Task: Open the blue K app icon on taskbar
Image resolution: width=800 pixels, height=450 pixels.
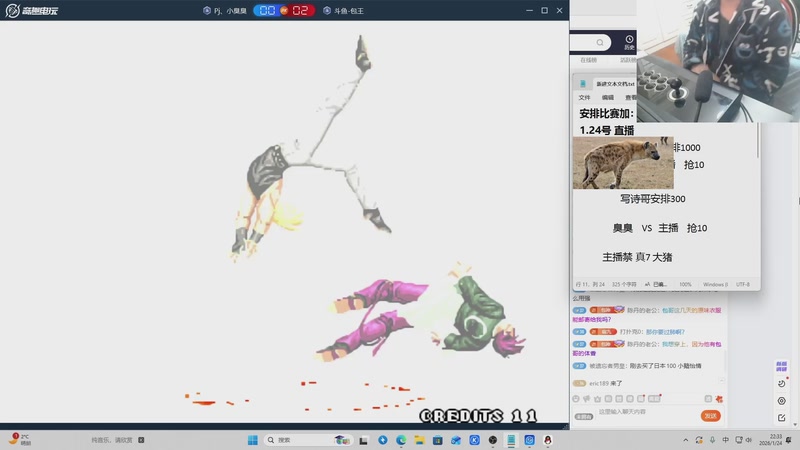Action: click(x=474, y=440)
